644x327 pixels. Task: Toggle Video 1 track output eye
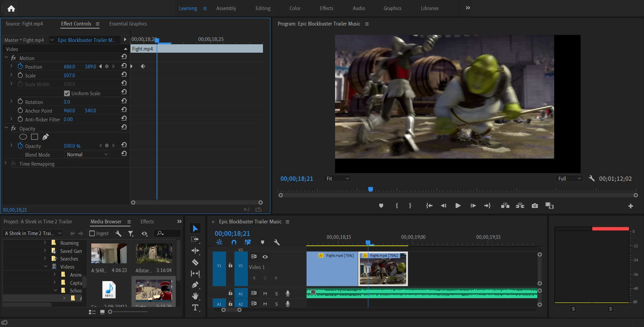[265, 257]
